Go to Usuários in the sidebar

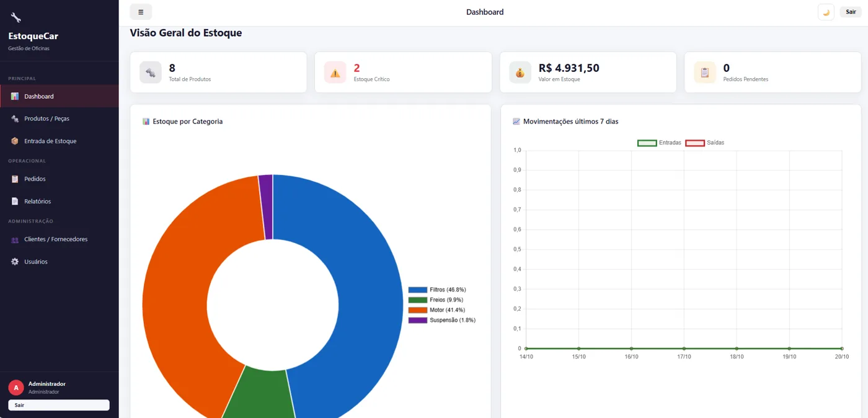click(x=59, y=261)
